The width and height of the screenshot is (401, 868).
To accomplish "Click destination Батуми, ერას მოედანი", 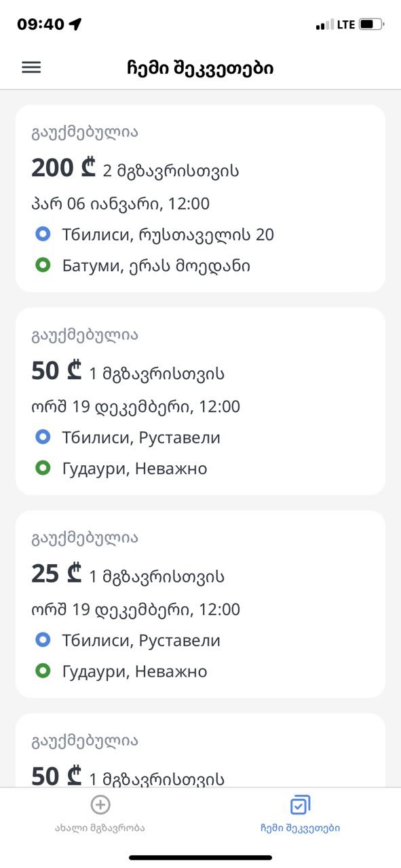I will (x=156, y=265).
